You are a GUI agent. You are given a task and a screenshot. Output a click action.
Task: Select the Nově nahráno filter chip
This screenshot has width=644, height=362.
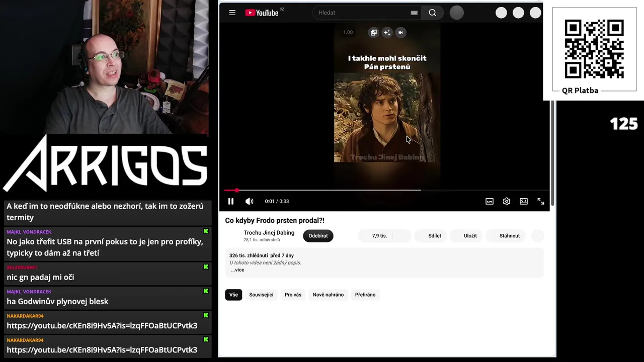(x=328, y=295)
